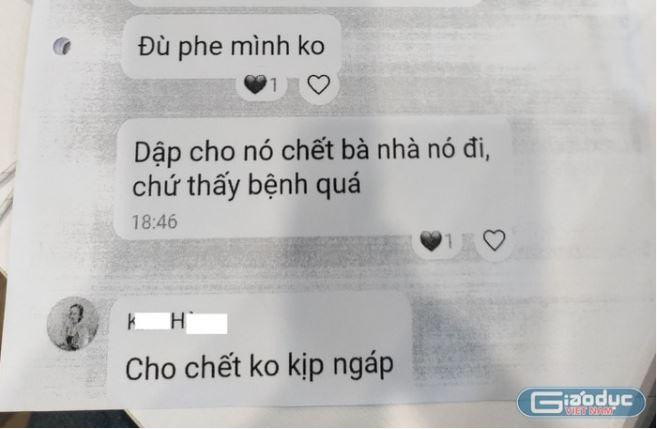Tap the 18:46 timestamp
The height and width of the screenshot is (429, 657).
(x=155, y=222)
